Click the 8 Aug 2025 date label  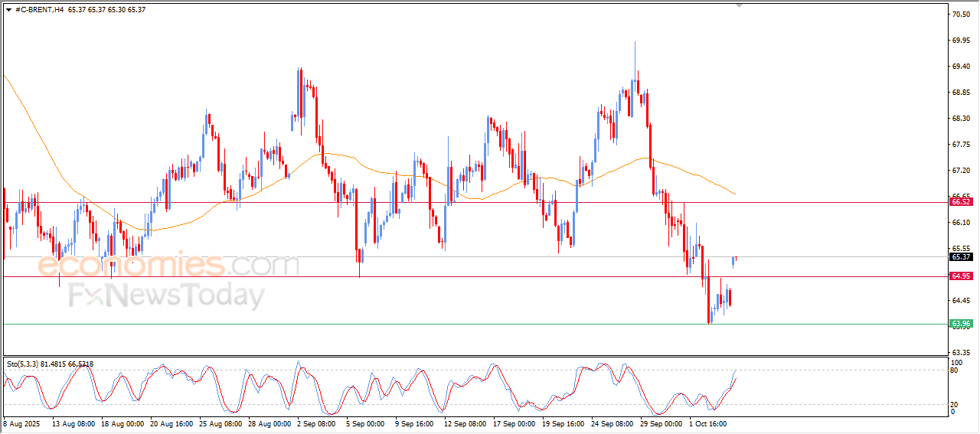(23, 423)
